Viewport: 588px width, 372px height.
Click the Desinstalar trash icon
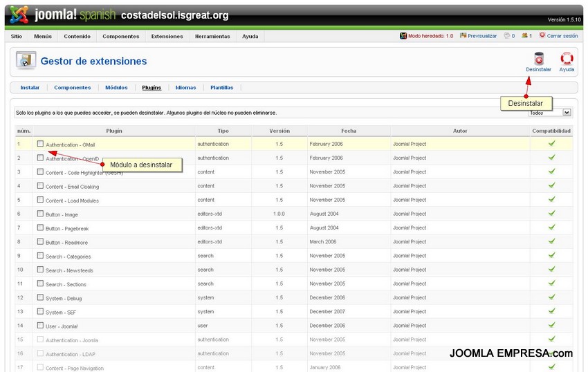538,59
